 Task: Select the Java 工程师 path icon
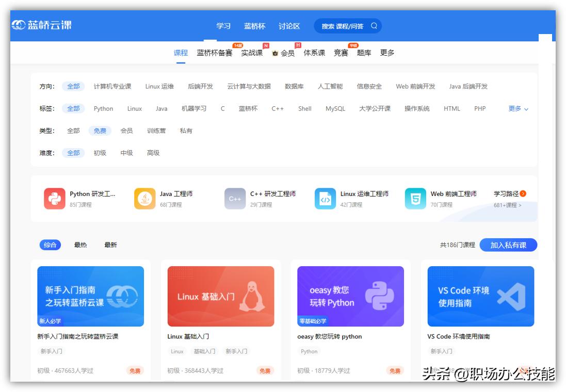[x=144, y=199]
